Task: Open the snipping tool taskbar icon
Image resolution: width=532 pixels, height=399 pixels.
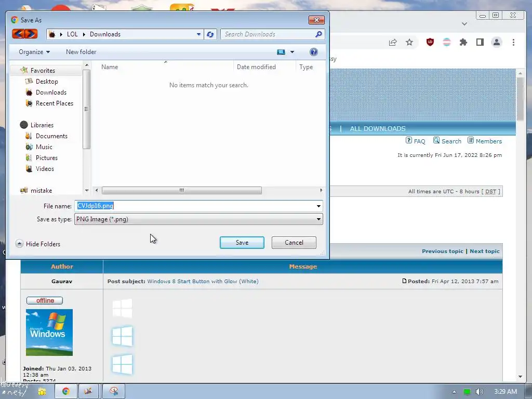Action: (114, 391)
